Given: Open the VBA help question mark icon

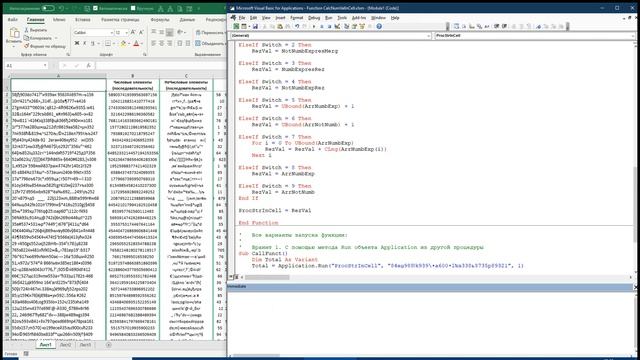Looking at the screenshot, I should [379, 26].
